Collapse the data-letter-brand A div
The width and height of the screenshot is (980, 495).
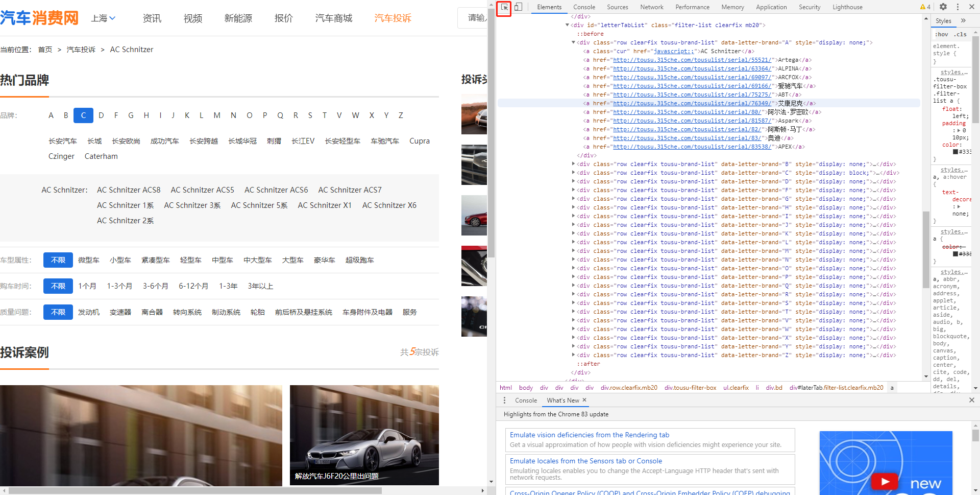click(573, 42)
